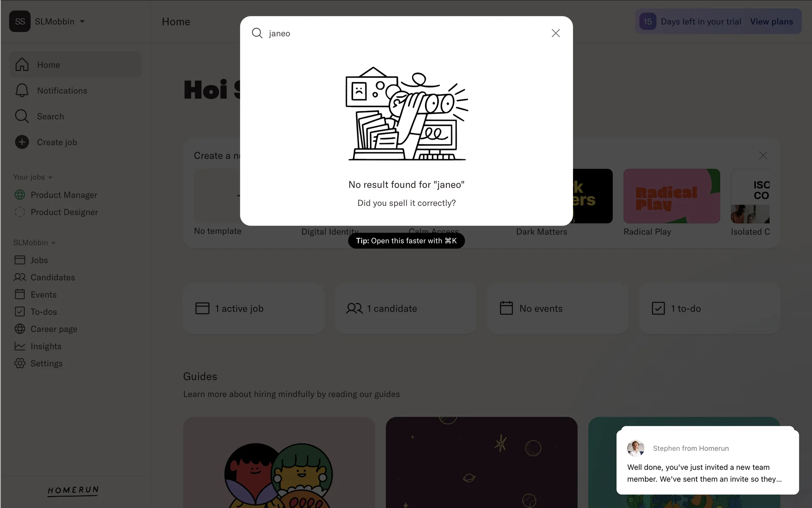812x508 pixels.
Task: Click the magnifier icon in the search dialog
Action: (257, 33)
